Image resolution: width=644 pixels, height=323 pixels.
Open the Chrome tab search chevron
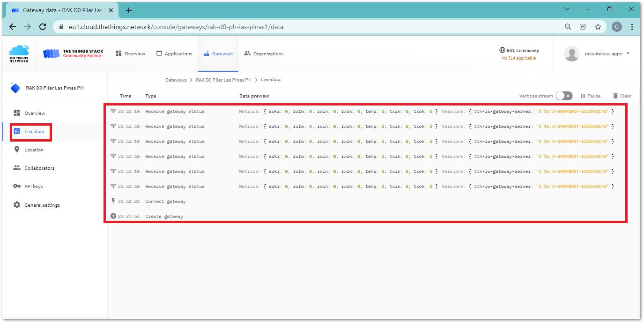[x=567, y=9]
